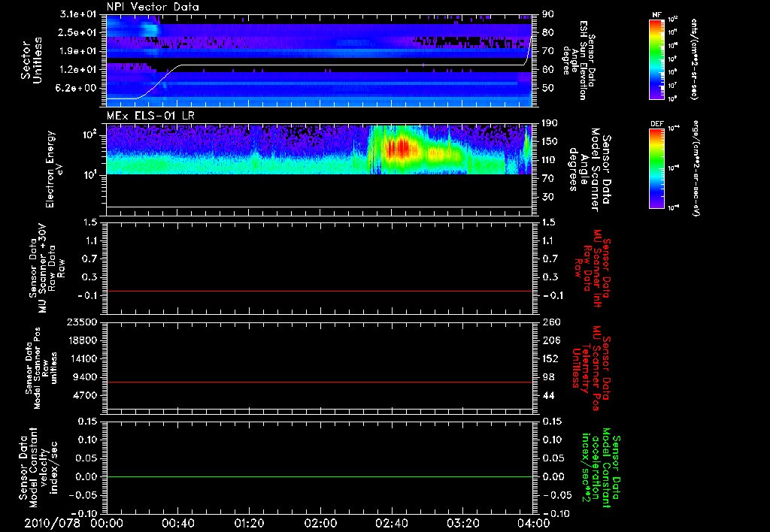The width and height of the screenshot is (770, 532).
Task: Click the '4700' scanner position axis value
Action: [x=84, y=395]
